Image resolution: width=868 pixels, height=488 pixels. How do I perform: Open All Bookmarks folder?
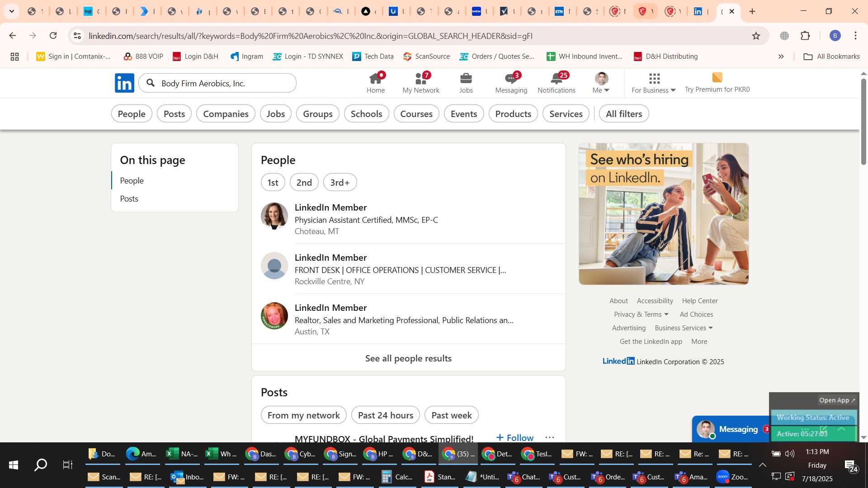[x=831, y=56]
